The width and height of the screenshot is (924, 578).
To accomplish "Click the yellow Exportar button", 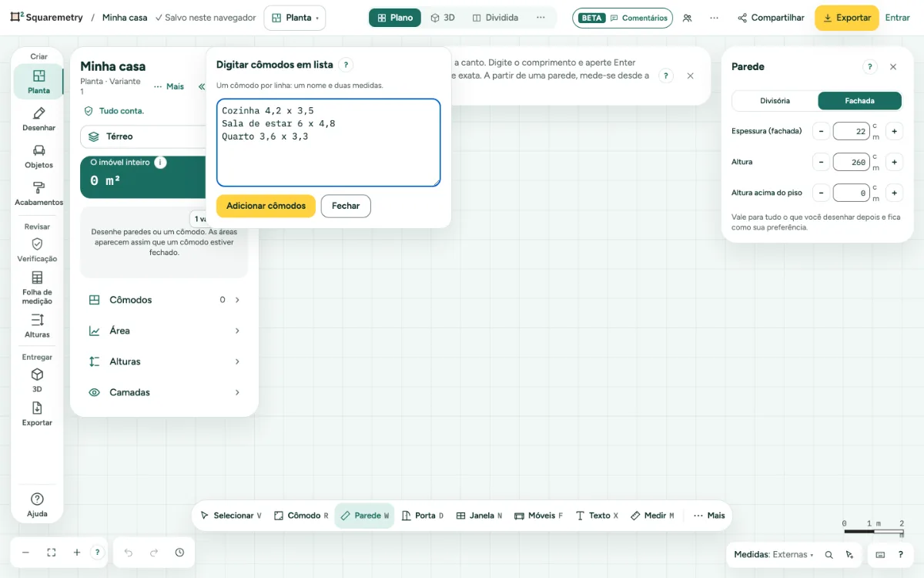I will click(846, 18).
